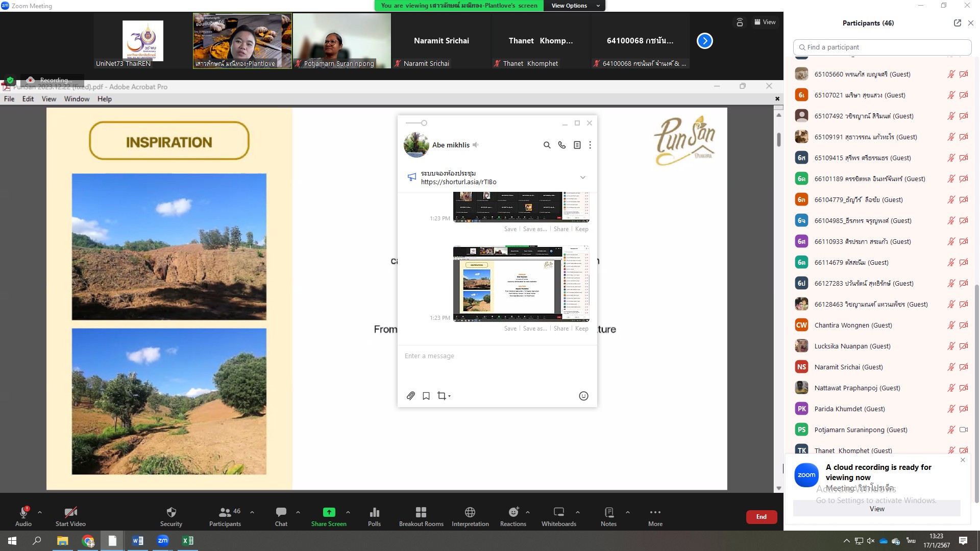
Task: Open the Edit menu in Acrobat
Action: tap(28, 99)
